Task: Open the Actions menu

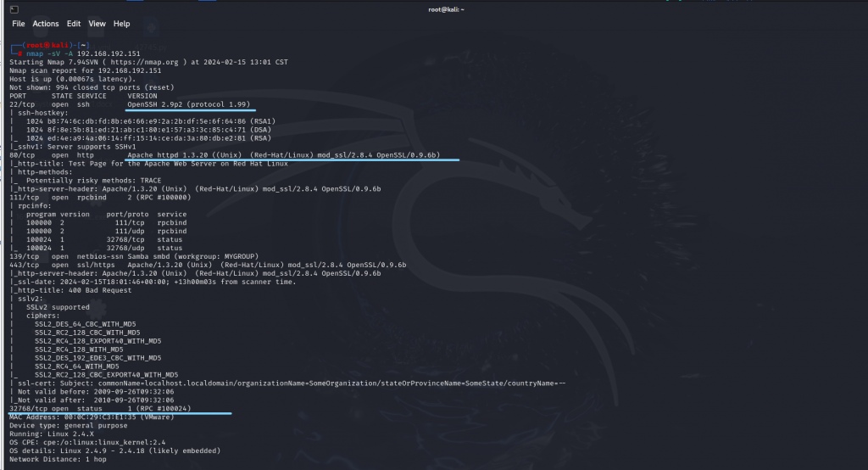Action: coord(46,24)
